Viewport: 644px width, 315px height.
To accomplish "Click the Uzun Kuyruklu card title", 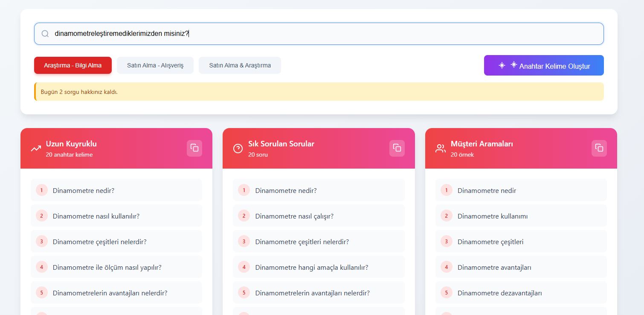I will 71,144.
